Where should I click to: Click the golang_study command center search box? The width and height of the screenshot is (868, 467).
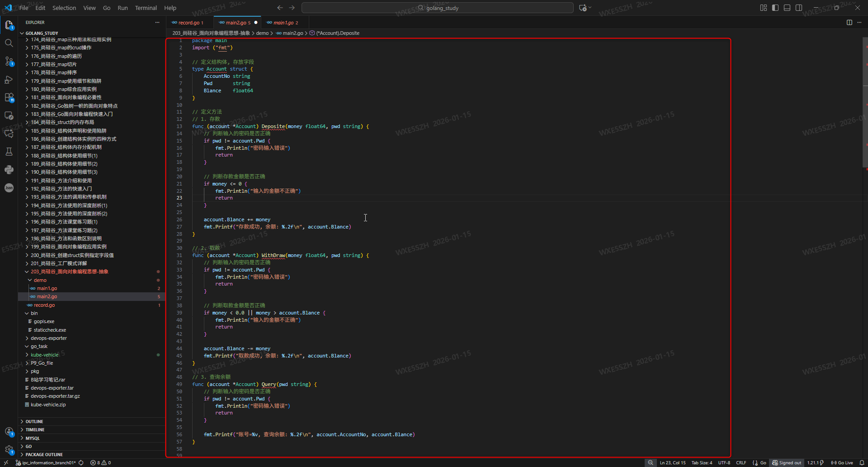437,8
